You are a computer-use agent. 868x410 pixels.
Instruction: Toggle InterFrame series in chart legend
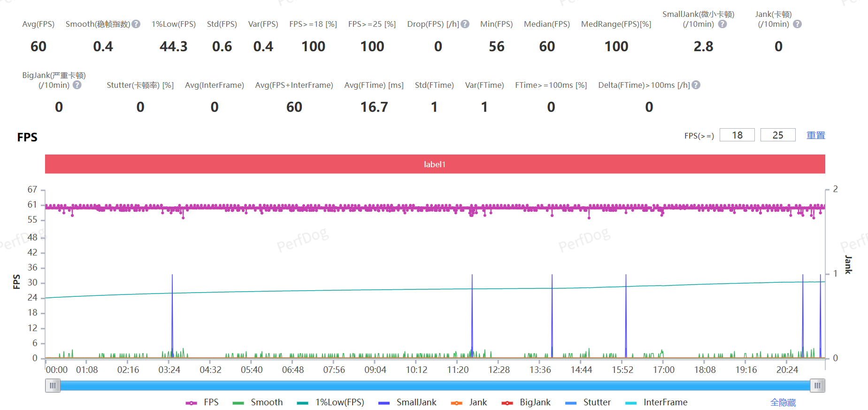[x=656, y=402]
